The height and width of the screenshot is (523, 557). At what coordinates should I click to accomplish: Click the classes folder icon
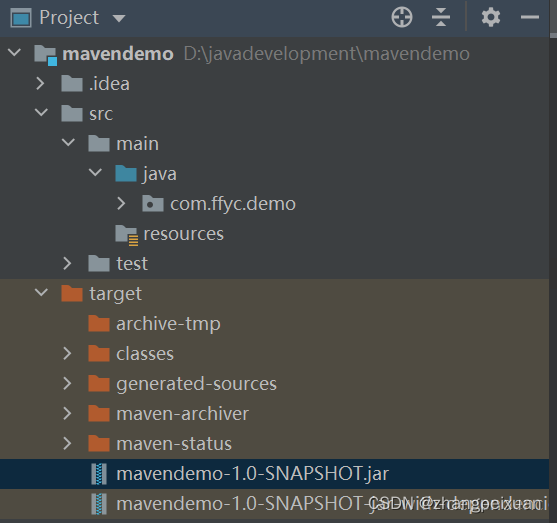(x=99, y=353)
